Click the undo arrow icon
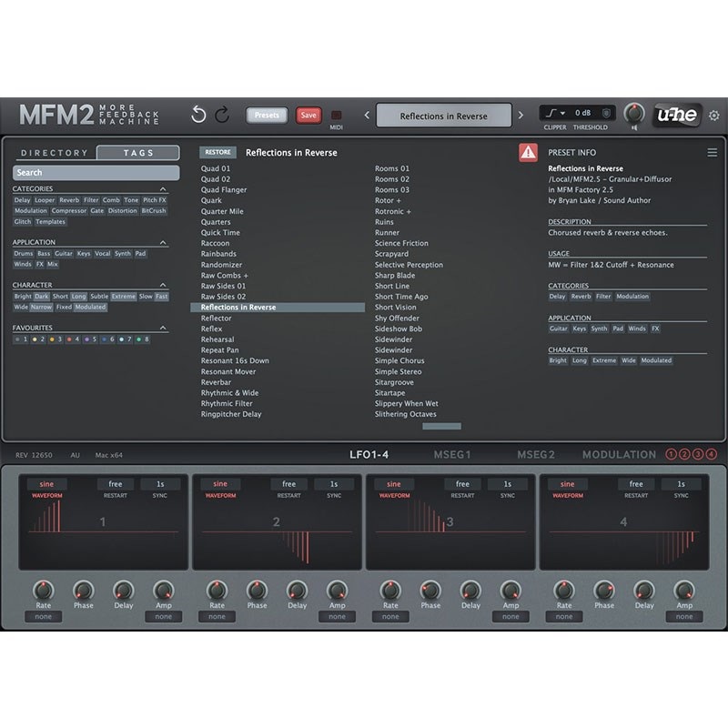 [198, 115]
